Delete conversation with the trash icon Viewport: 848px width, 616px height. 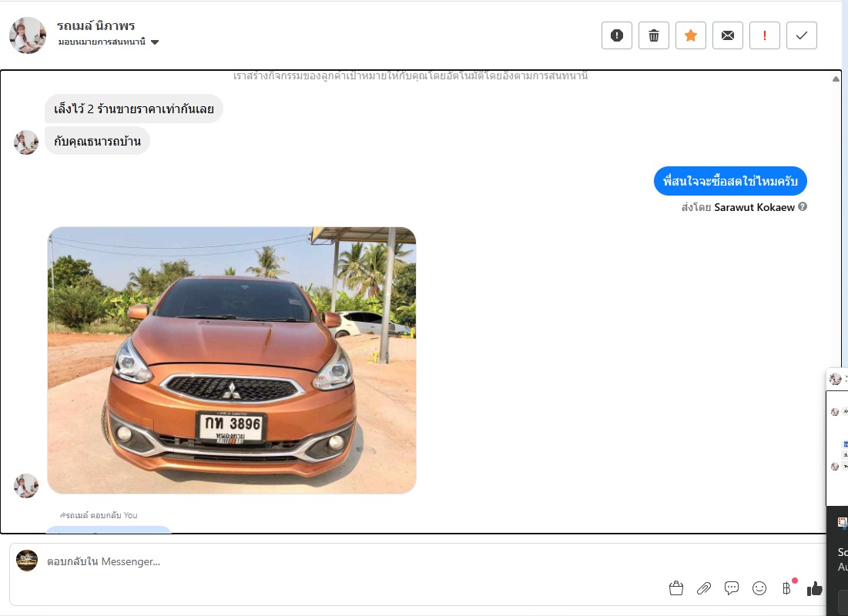pyautogui.click(x=653, y=35)
